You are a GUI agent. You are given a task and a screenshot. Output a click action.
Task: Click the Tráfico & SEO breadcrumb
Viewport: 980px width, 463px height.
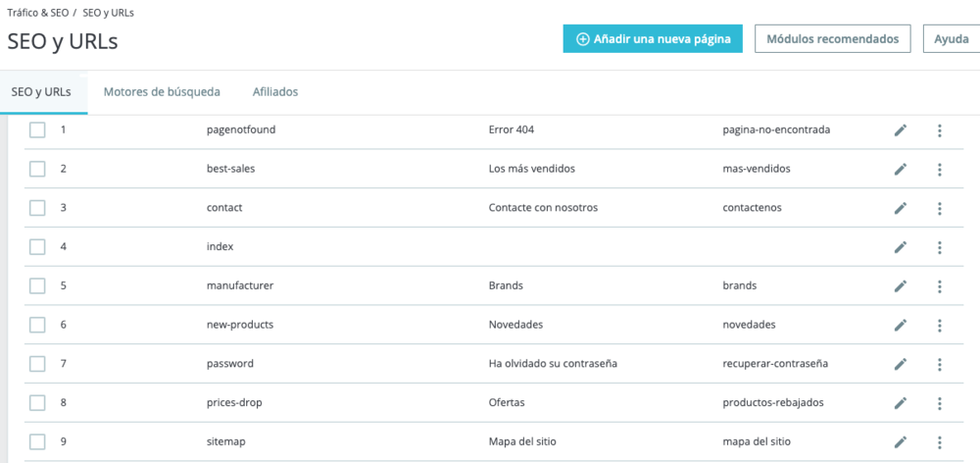(x=37, y=13)
